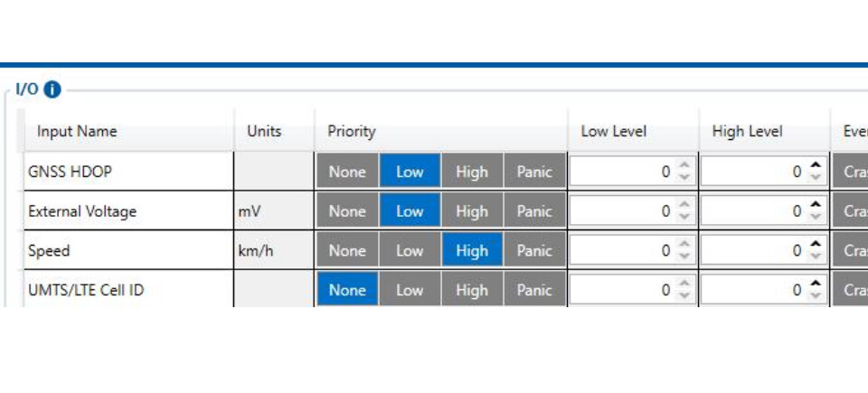Set GNSS HDOP priority to None
Viewport: 868px width, 393px height.
pyautogui.click(x=347, y=172)
